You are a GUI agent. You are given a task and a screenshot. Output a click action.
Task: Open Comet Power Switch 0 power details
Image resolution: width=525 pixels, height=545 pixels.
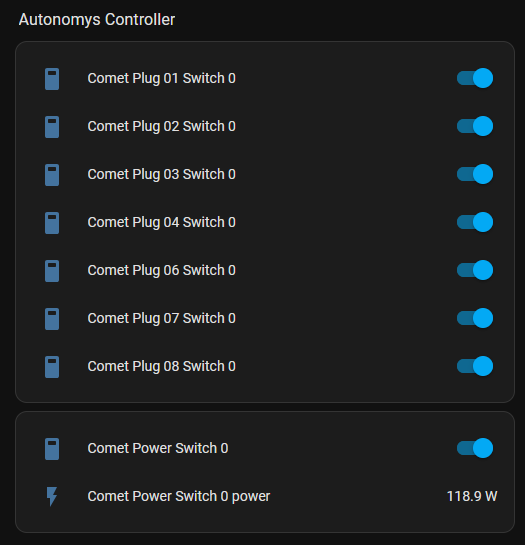tap(179, 496)
